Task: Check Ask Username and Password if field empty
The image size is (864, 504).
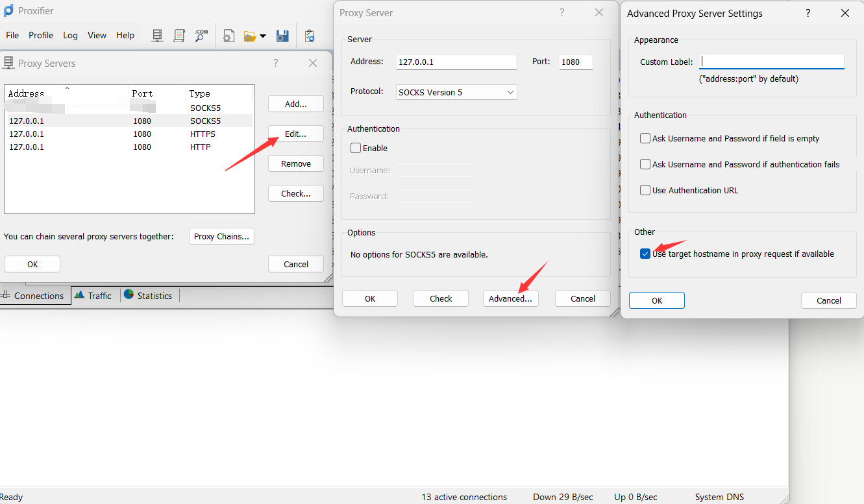Action: click(x=645, y=138)
